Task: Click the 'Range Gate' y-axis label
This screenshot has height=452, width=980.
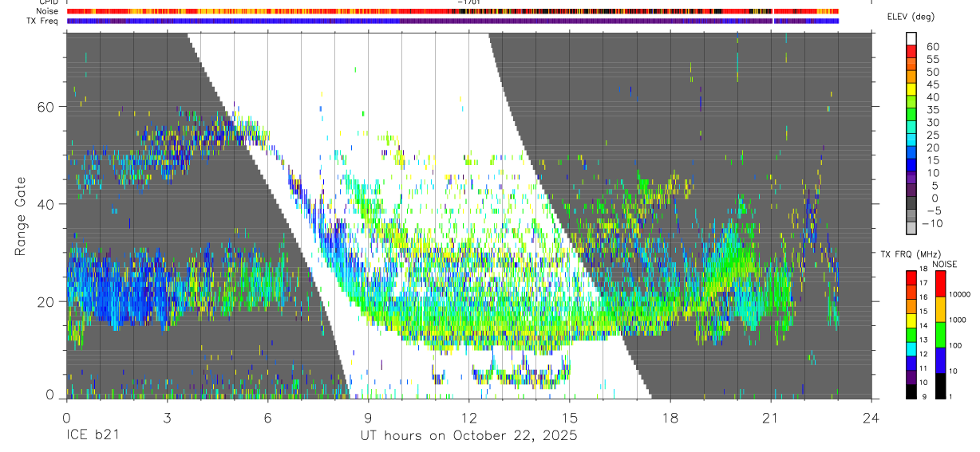Action: click(21, 216)
